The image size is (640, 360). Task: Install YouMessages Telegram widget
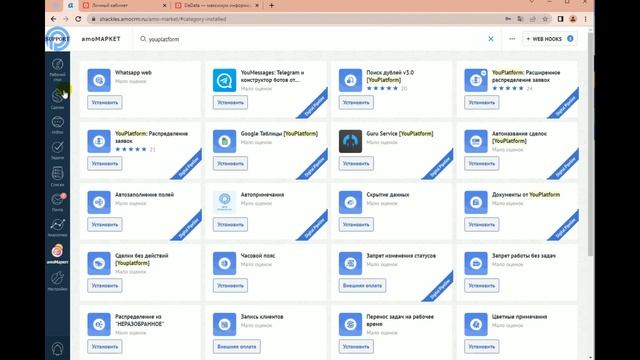230,102
